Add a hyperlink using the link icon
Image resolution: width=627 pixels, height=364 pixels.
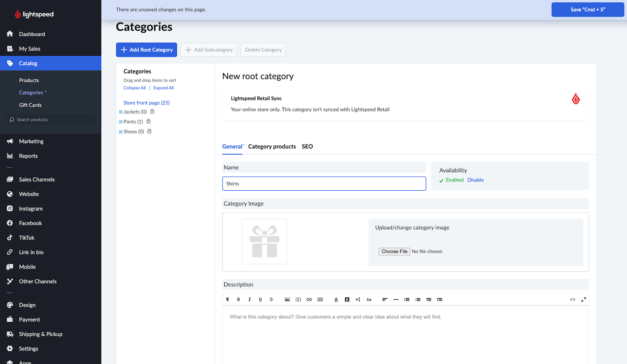tap(309, 300)
